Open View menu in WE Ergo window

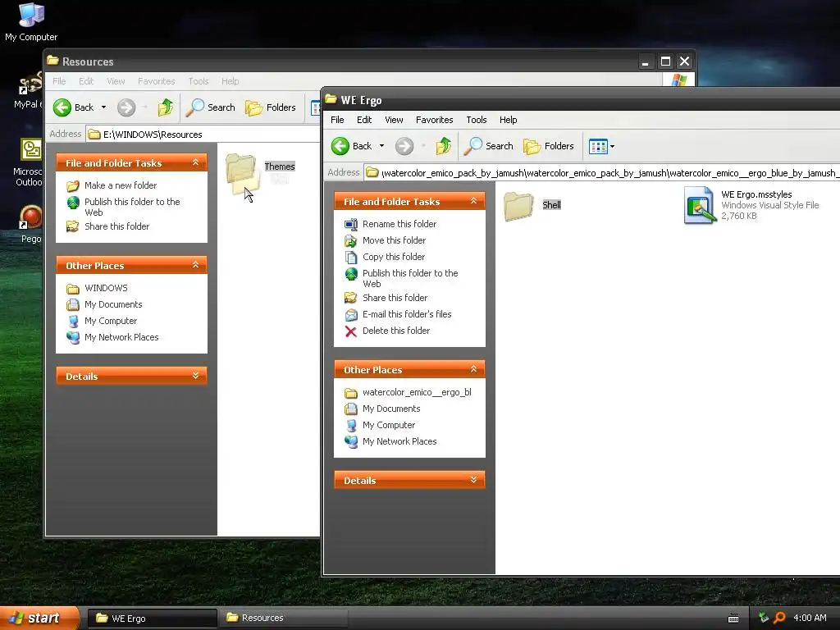(x=394, y=120)
